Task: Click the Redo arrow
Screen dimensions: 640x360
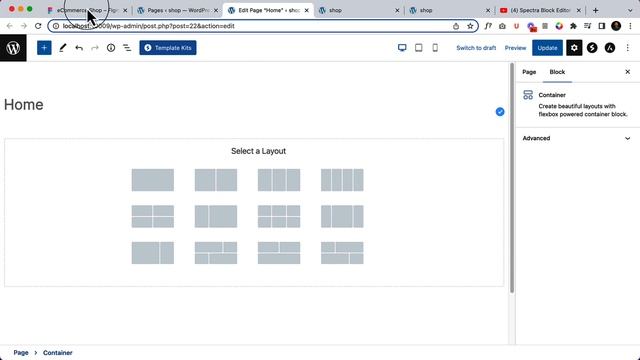Action: (95, 48)
